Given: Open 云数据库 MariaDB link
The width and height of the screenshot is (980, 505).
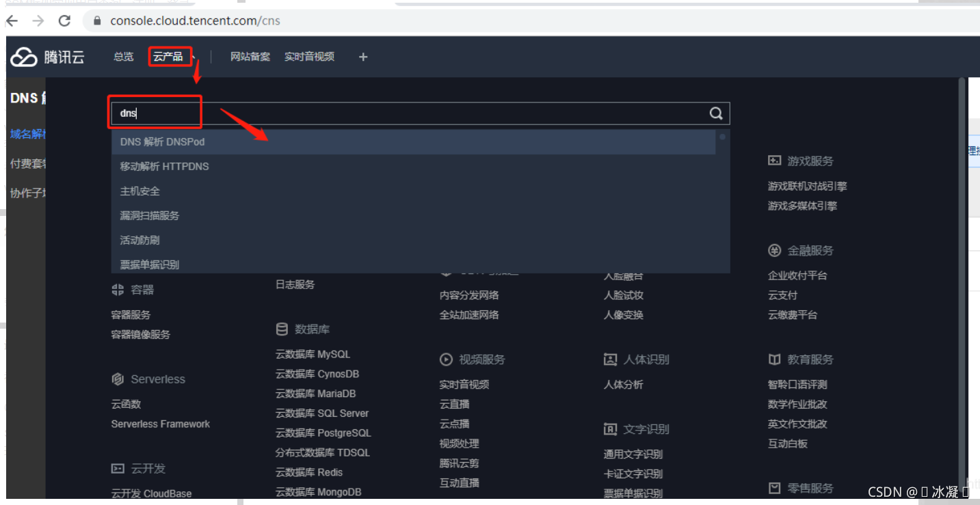Looking at the screenshot, I should point(316,394).
